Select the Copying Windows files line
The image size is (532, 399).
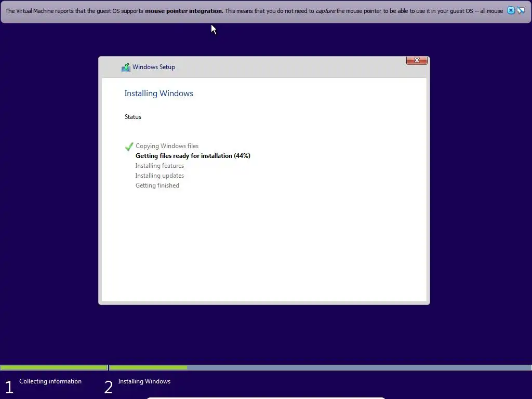coord(167,146)
